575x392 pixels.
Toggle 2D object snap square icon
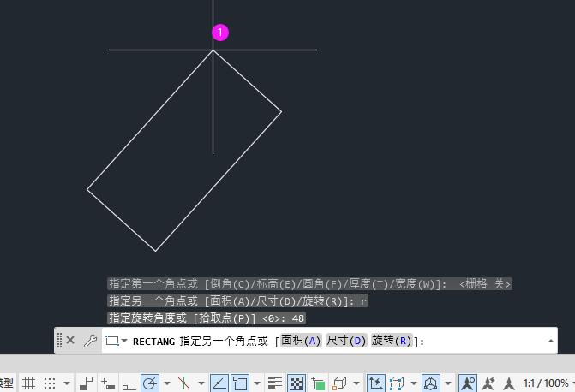[x=240, y=383]
